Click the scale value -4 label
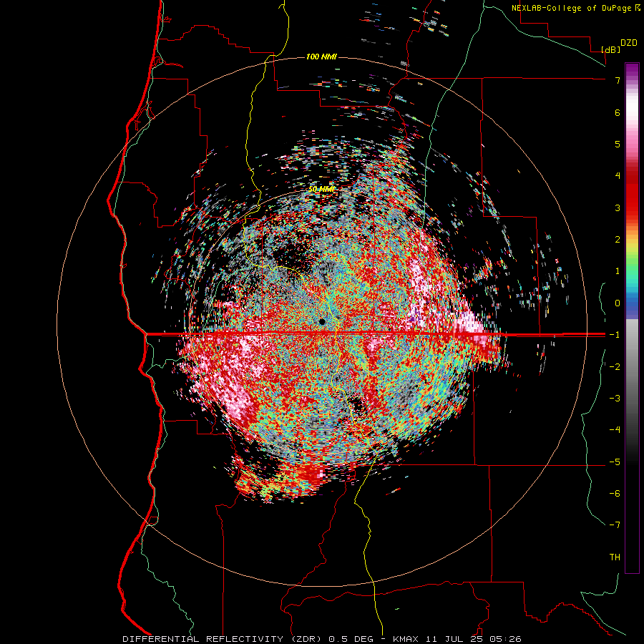Image resolution: width=644 pixels, height=644 pixels. tap(615, 429)
